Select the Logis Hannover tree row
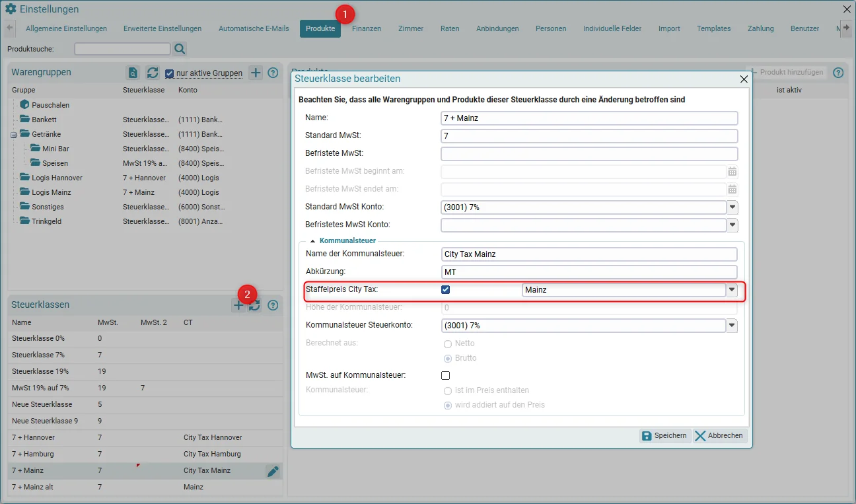 point(145,178)
